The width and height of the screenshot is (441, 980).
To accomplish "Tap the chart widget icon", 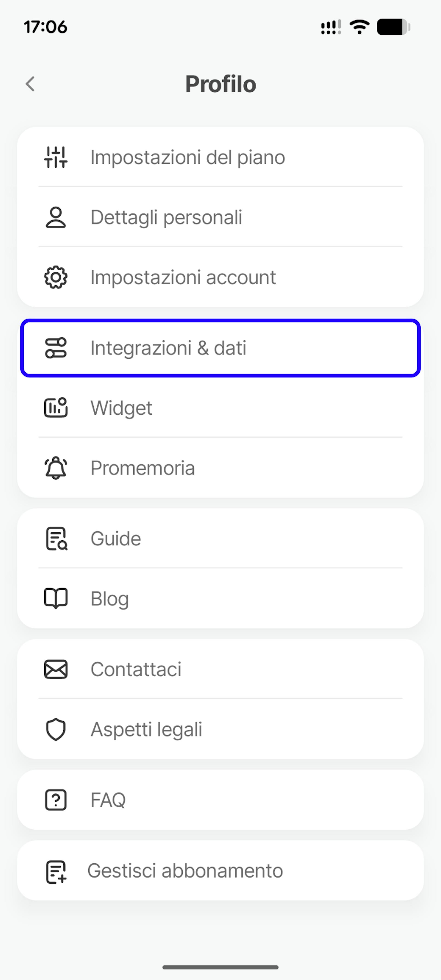I will coord(56,408).
